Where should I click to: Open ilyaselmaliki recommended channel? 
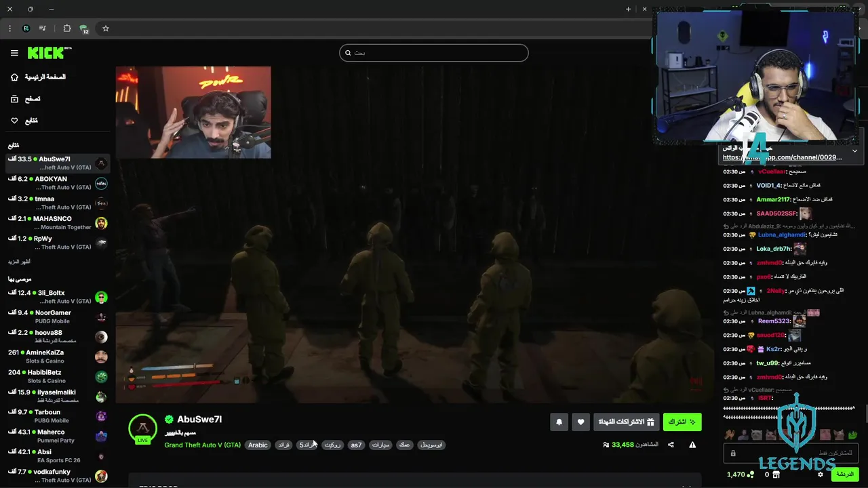pyautogui.click(x=57, y=396)
